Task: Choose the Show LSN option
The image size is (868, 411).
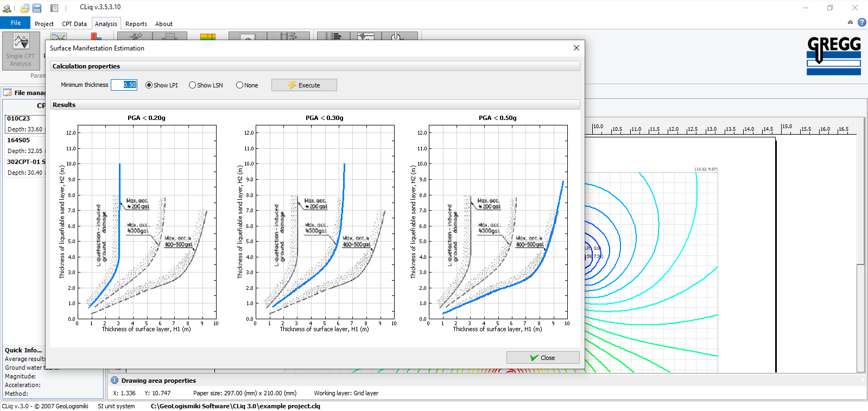Action: pos(192,85)
